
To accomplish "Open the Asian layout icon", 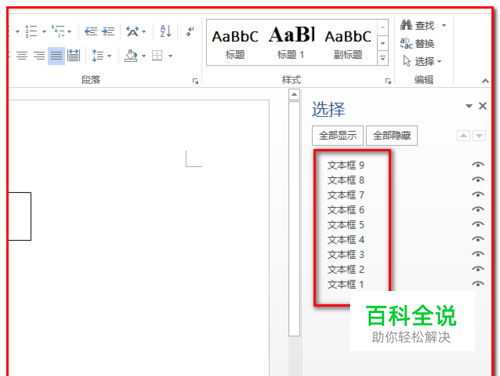I will point(132,32).
